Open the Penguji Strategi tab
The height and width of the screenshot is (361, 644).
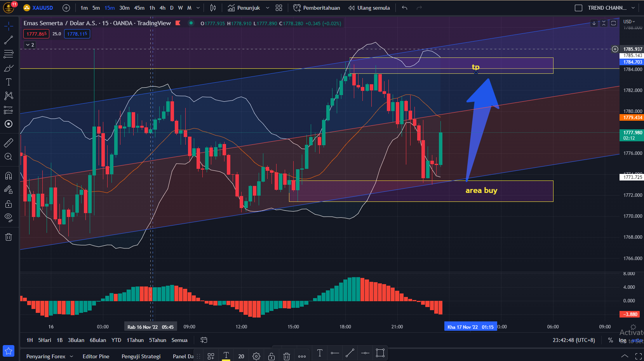[141, 356]
